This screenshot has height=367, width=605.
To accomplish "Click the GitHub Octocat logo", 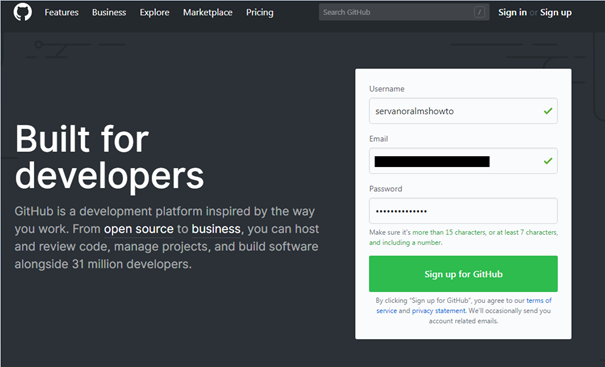I will click(x=22, y=12).
